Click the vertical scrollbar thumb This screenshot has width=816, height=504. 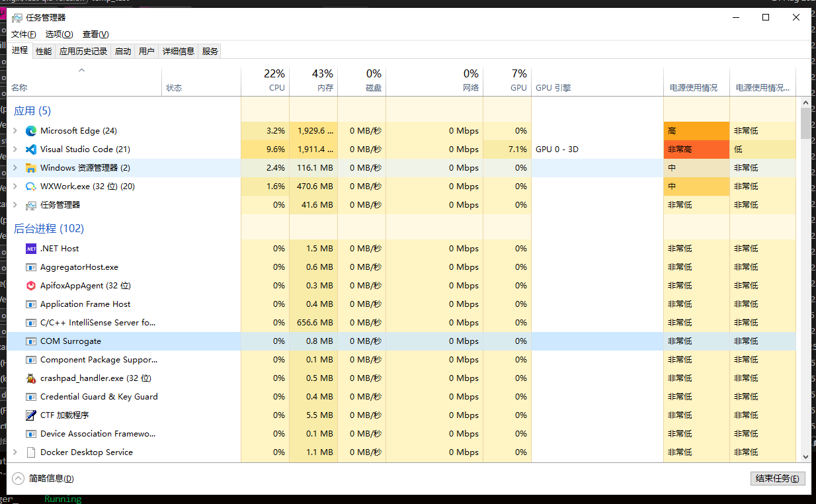point(805,124)
